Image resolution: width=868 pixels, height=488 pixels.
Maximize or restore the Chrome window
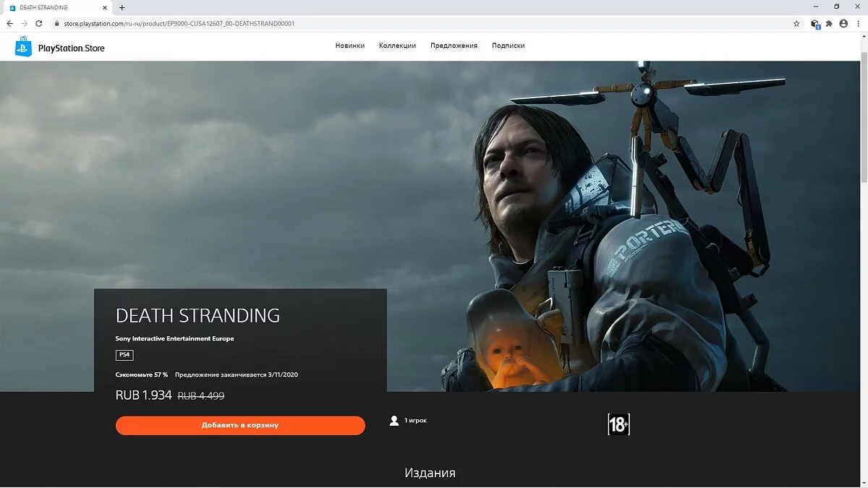pos(836,7)
